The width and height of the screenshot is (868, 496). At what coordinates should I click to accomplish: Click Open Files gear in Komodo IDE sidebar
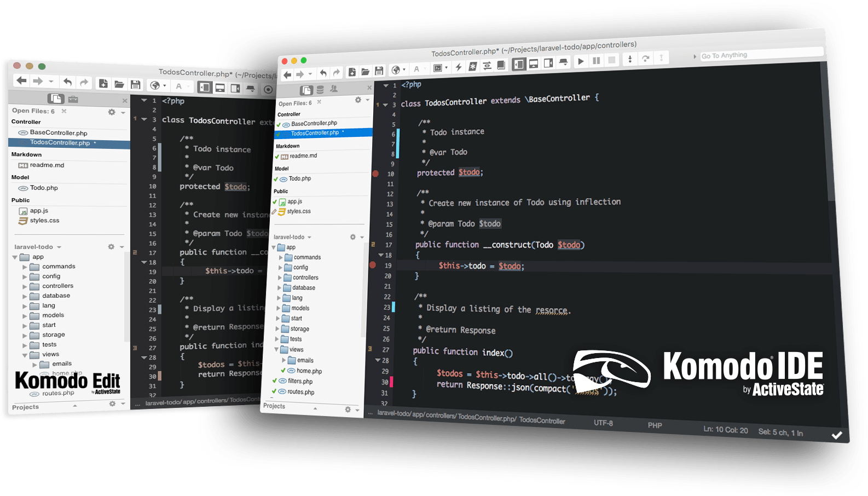(358, 100)
